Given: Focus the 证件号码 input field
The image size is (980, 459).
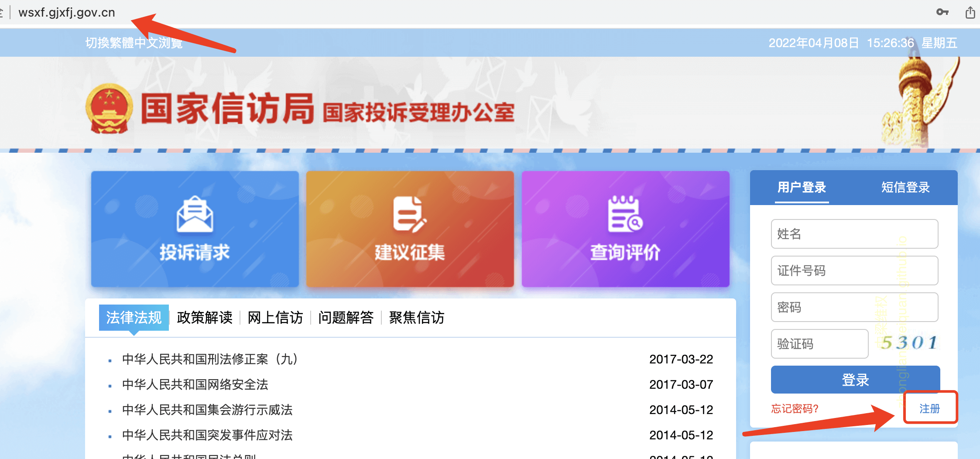Looking at the screenshot, I should (854, 271).
